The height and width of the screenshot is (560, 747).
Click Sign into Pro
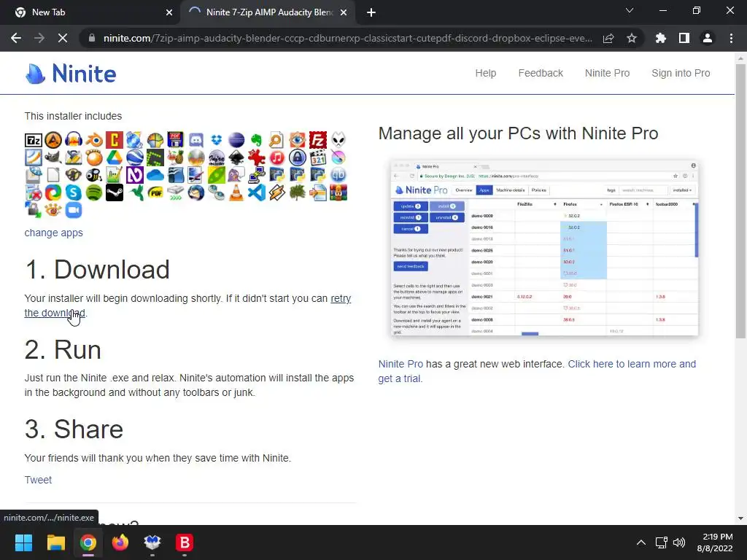coord(681,73)
